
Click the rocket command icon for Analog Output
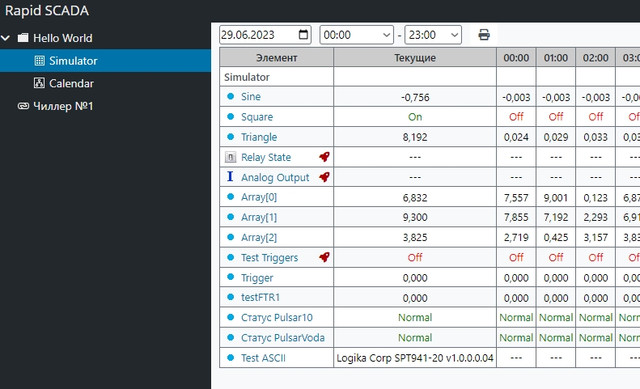(324, 177)
